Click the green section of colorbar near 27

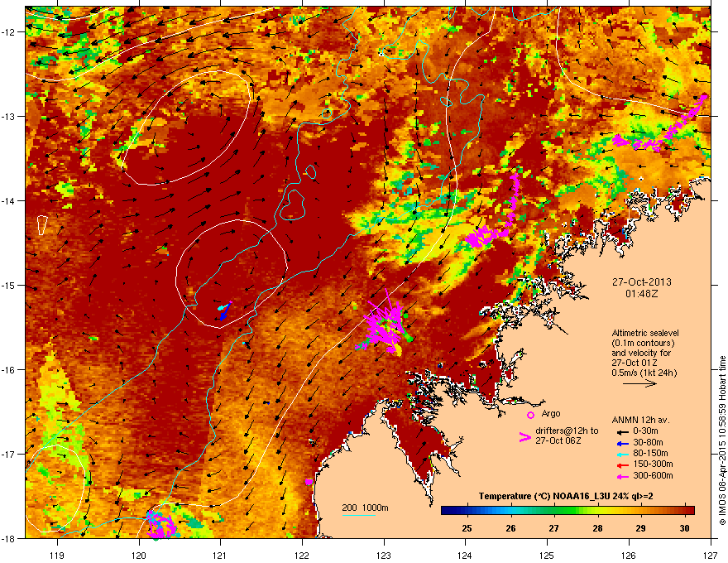click(x=554, y=511)
